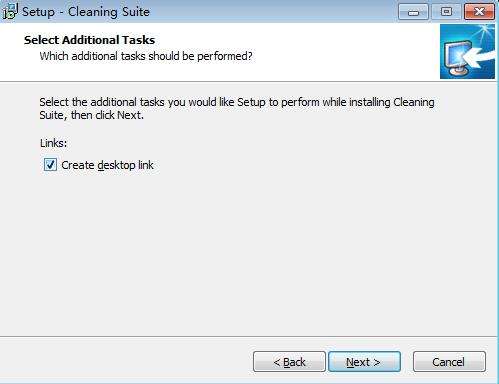The width and height of the screenshot is (499, 384).
Task: Cancel the Cleaning Suite setup
Action: pos(449,362)
